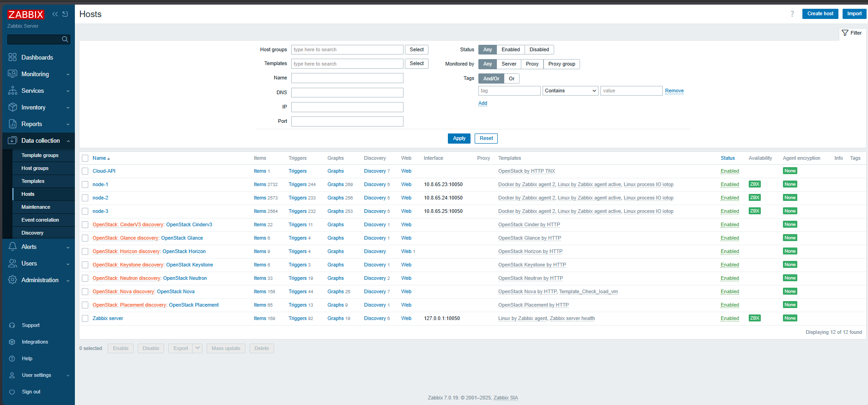Click the Reset filter button
This screenshot has width=868, height=405.
pyautogui.click(x=486, y=139)
